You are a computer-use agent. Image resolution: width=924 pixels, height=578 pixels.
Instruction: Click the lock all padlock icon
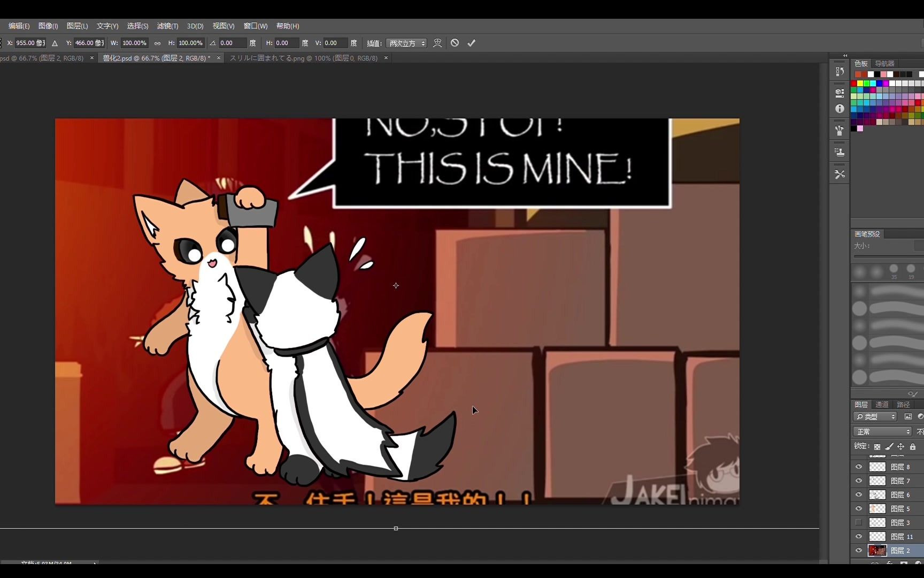pyautogui.click(x=913, y=446)
